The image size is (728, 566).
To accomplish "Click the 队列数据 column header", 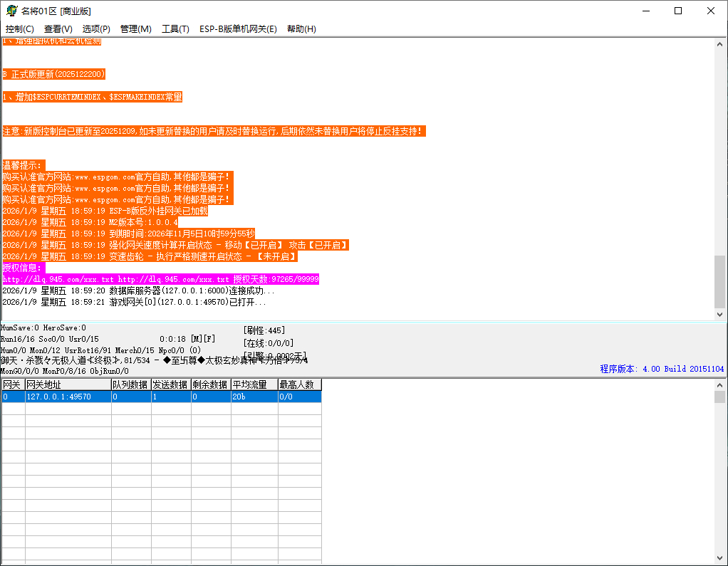I will [130, 384].
